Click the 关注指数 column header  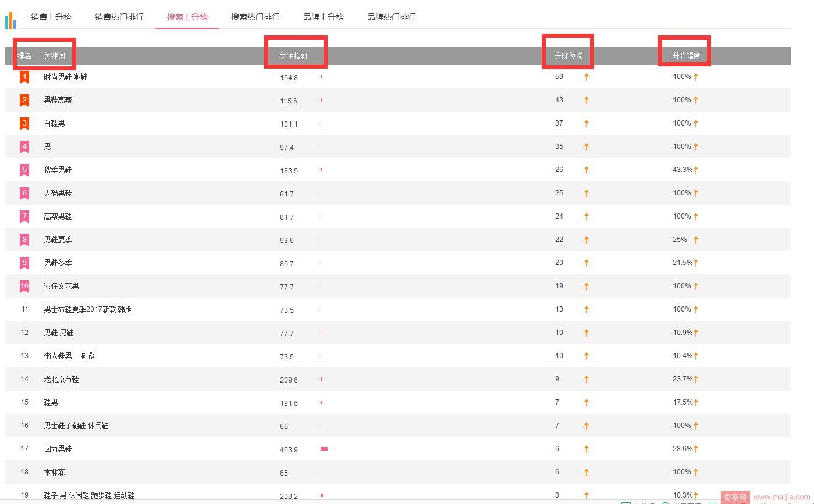[294, 56]
